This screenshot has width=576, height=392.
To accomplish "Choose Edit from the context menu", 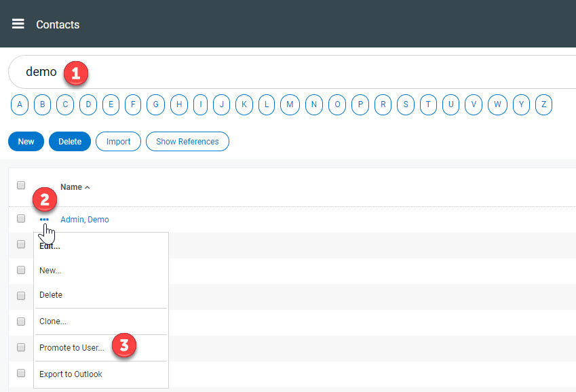I will pos(49,246).
